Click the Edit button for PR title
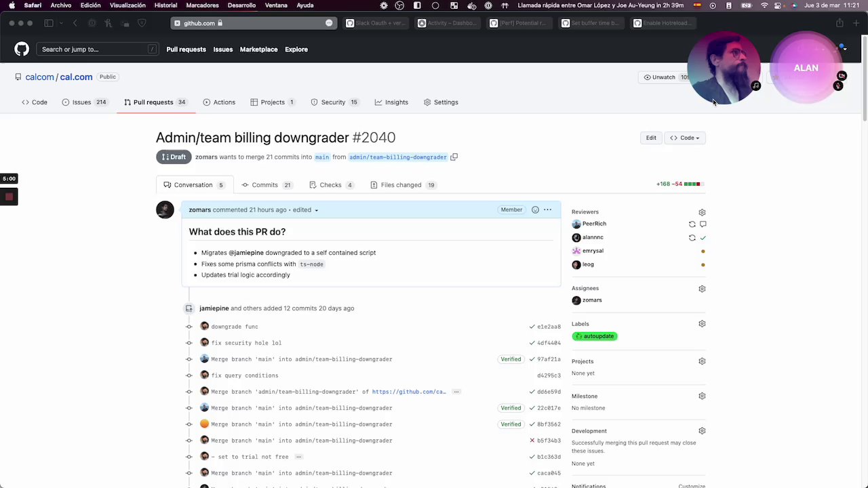Screen dimensions: 868x488 [x=651, y=138]
